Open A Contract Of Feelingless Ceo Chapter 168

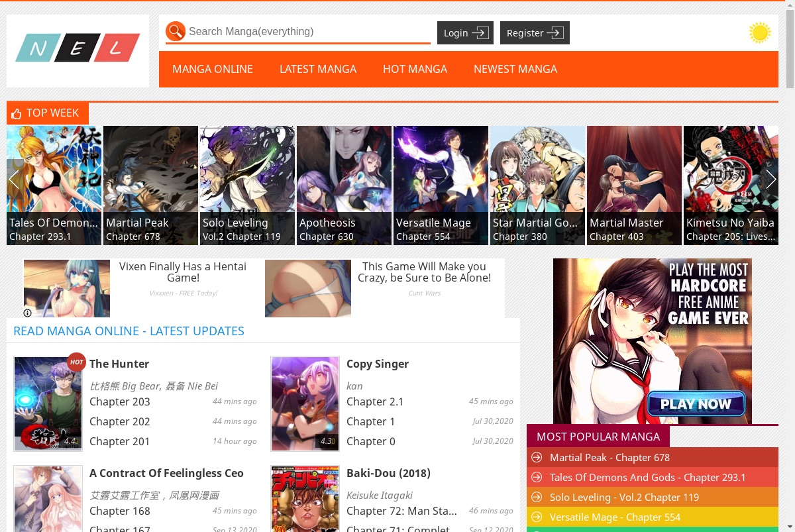120,511
